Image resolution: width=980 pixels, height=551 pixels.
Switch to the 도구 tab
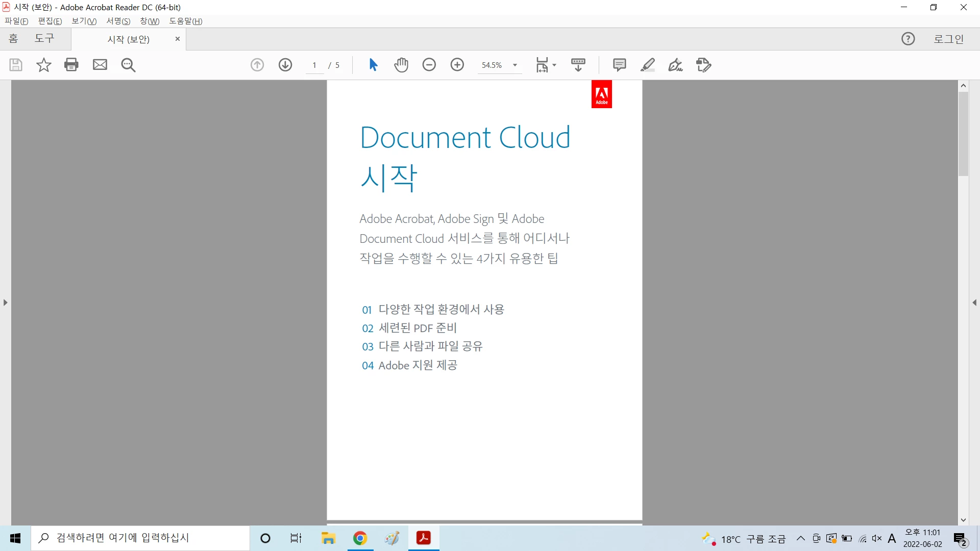[44, 39]
